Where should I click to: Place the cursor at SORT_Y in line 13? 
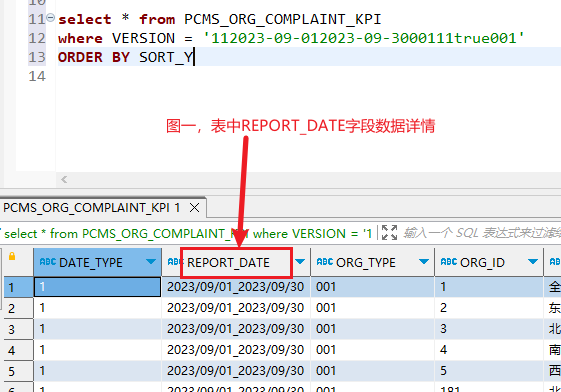click(x=166, y=57)
